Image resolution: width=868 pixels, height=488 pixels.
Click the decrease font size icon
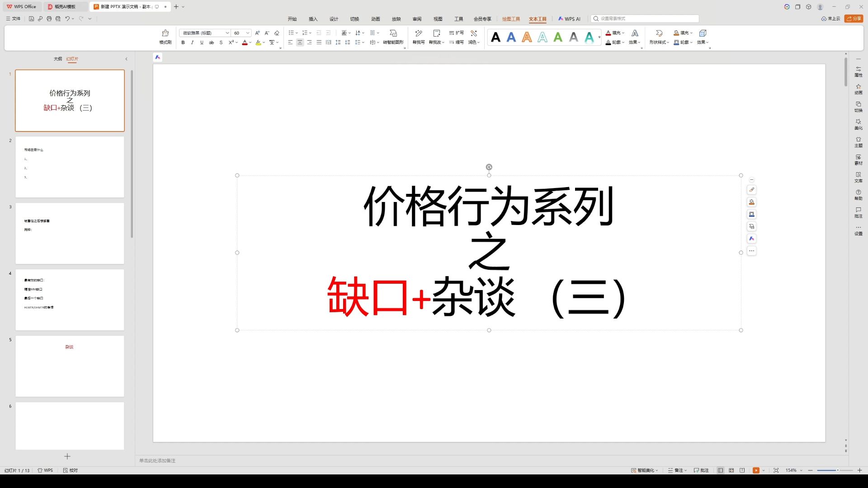coord(267,33)
